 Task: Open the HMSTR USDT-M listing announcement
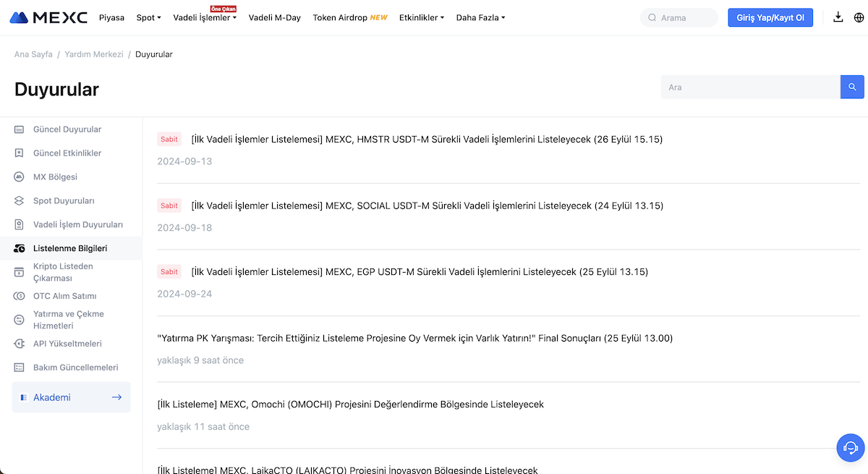(x=426, y=138)
